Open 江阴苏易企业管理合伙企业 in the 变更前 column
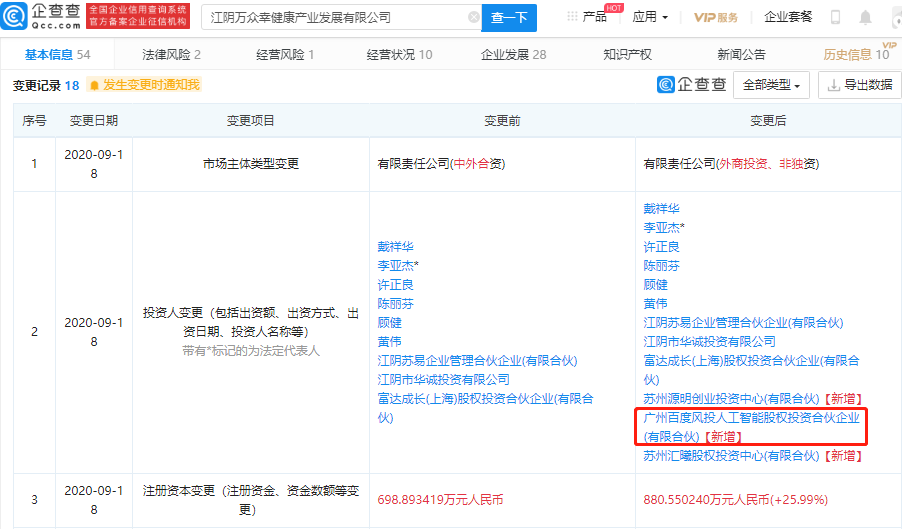 point(477,361)
